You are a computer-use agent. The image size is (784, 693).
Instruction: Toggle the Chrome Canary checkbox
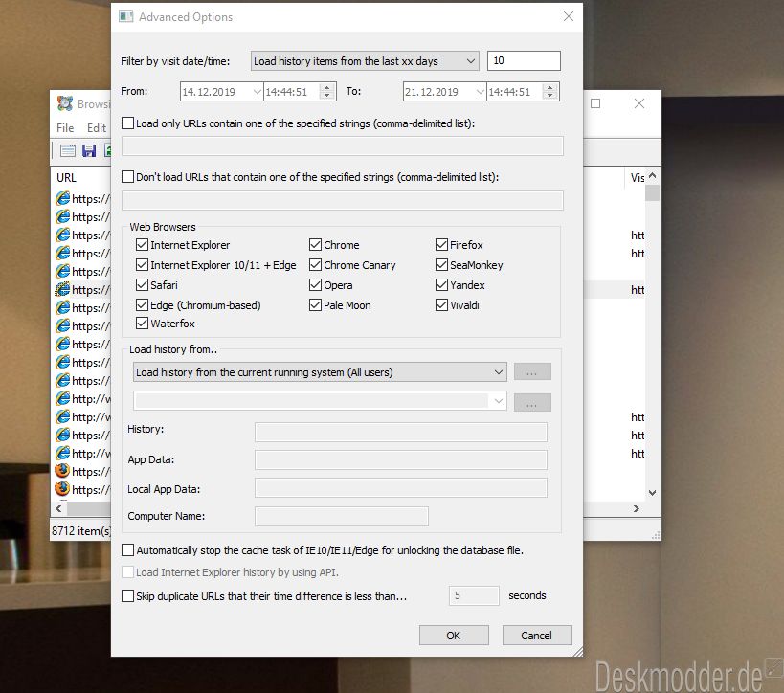(315, 264)
